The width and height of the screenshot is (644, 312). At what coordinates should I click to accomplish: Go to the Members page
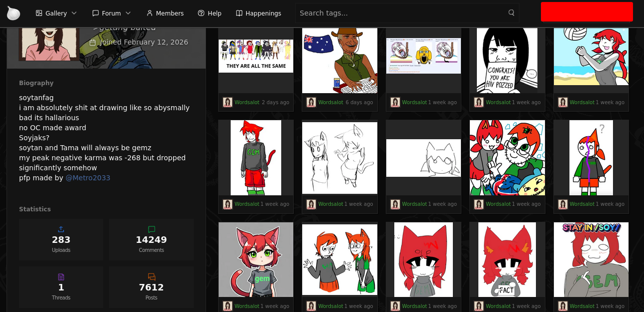[165, 13]
